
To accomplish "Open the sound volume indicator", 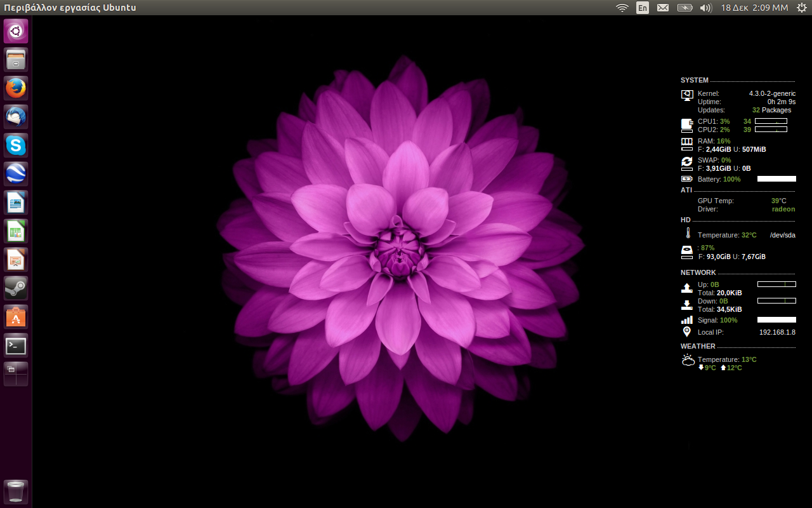I will [x=705, y=8].
